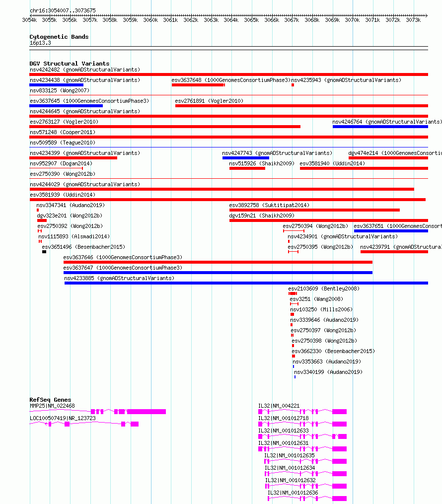
Task: Click esv2103609 (Bentley2008) label
Action: point(324,288)
